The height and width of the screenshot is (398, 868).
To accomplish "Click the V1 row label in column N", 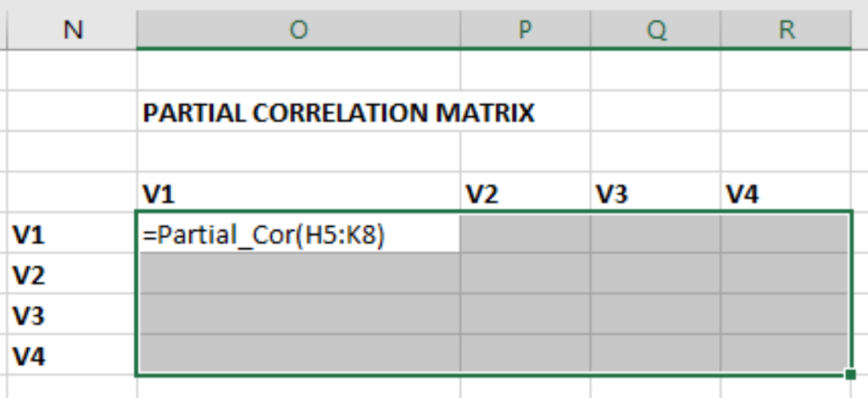I will 72,235.
